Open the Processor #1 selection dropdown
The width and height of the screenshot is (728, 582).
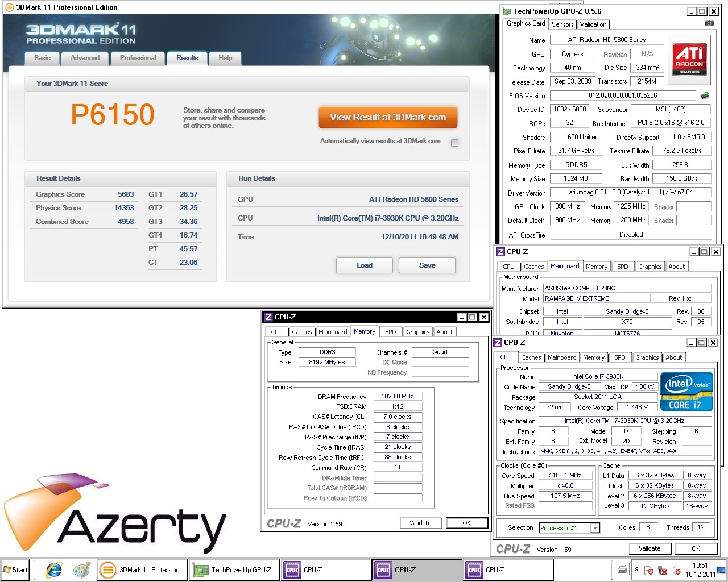(x=595, y=528)
